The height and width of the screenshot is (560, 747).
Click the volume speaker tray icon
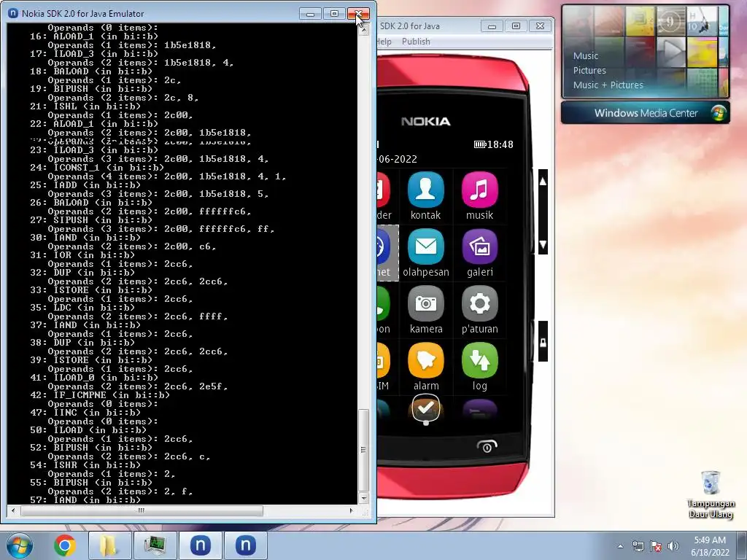[673, 546]
